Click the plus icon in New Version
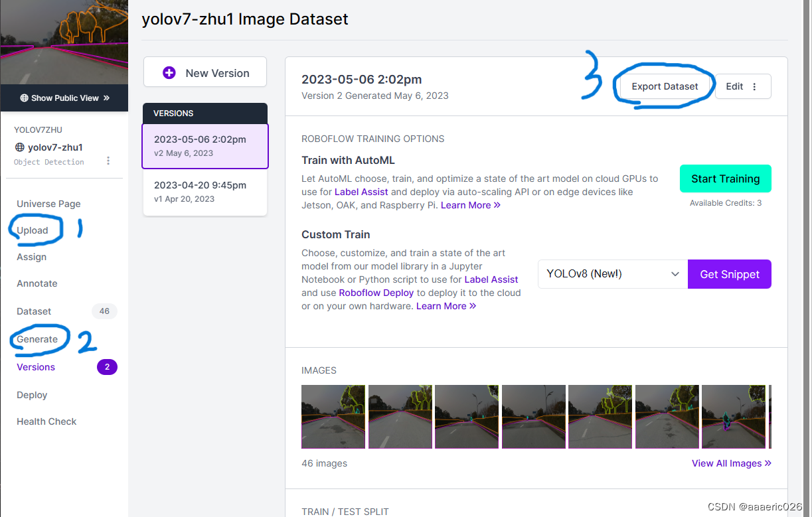Image resolution: width=812 pixels, height=517 pixels. pos(169,73)
